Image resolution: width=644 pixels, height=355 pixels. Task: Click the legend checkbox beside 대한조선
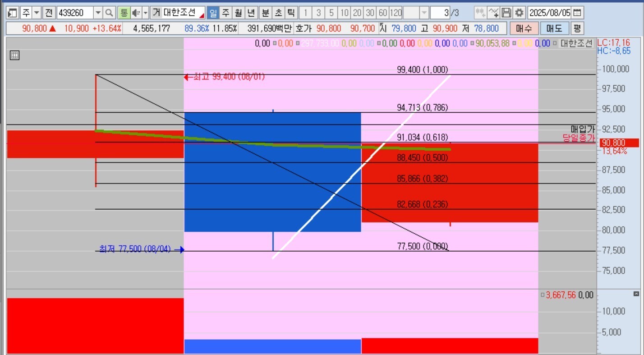(x=555, y=44)
